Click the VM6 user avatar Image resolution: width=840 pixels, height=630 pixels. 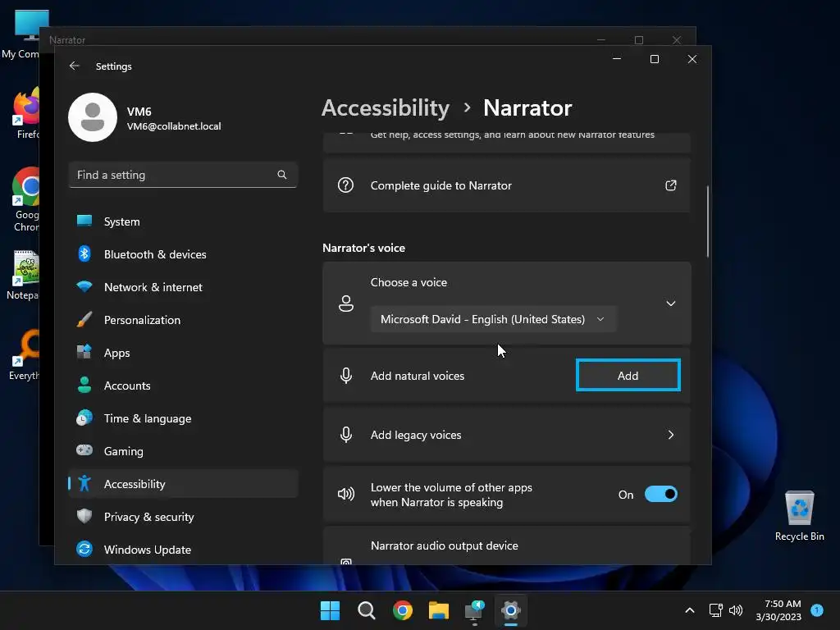[93, 117]
